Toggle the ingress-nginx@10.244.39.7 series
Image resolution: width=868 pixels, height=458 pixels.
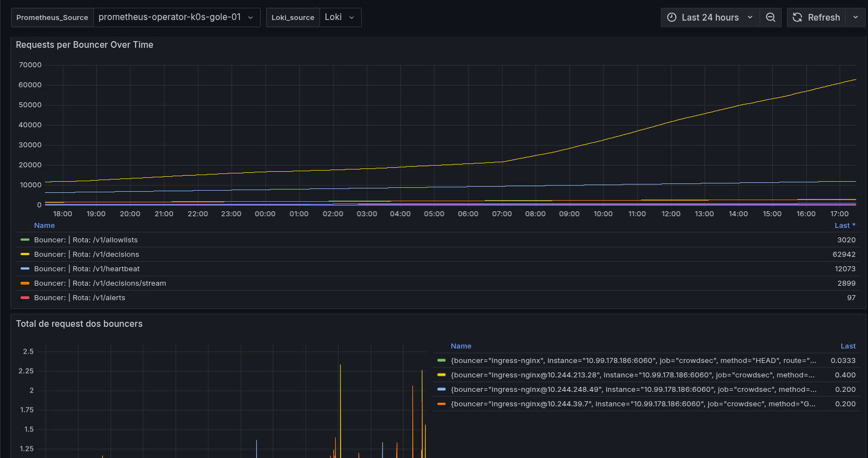(x=633, y=404)
